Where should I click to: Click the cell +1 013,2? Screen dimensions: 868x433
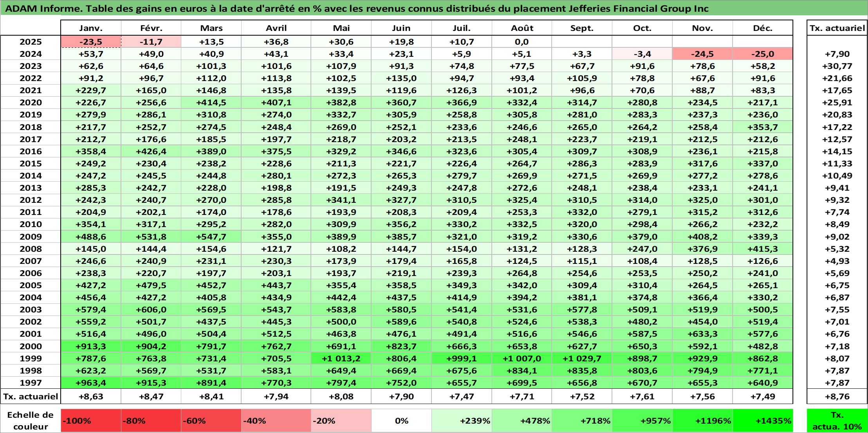tap(341, 358)
